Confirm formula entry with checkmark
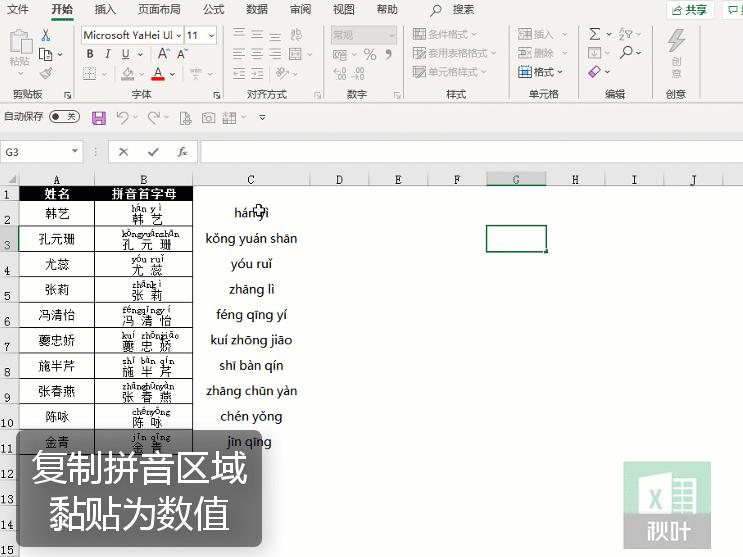 click(153, 152)
